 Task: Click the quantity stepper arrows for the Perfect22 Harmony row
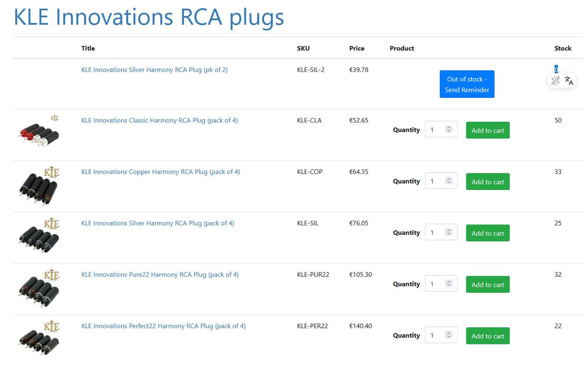(449, 335)
